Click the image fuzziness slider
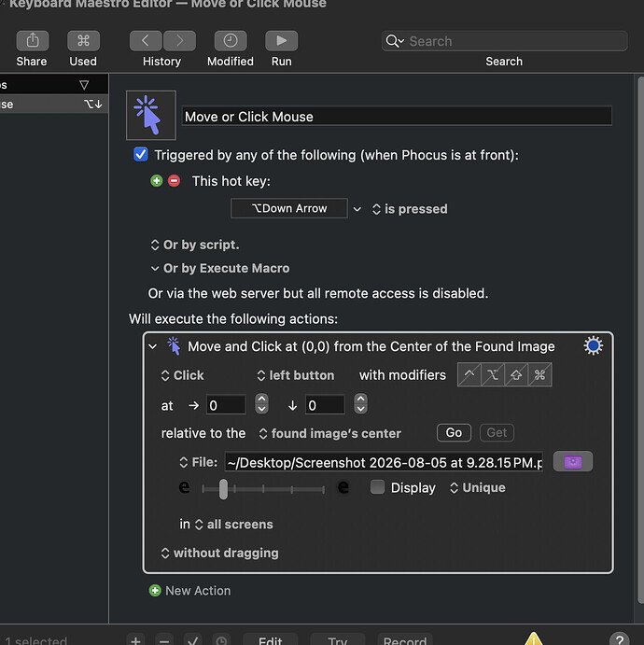Image resolution: width=644 pixels, height=645 pixels. point(263,489)
